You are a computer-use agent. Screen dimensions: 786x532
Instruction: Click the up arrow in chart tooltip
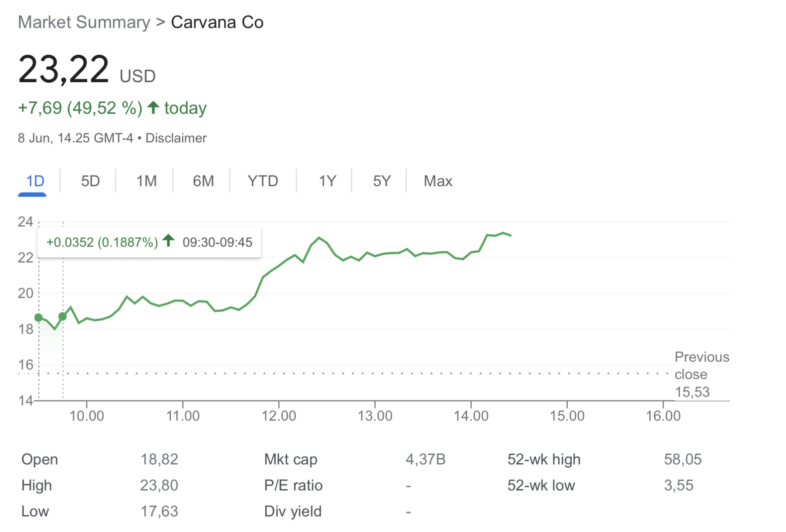(x=168, y=240)
